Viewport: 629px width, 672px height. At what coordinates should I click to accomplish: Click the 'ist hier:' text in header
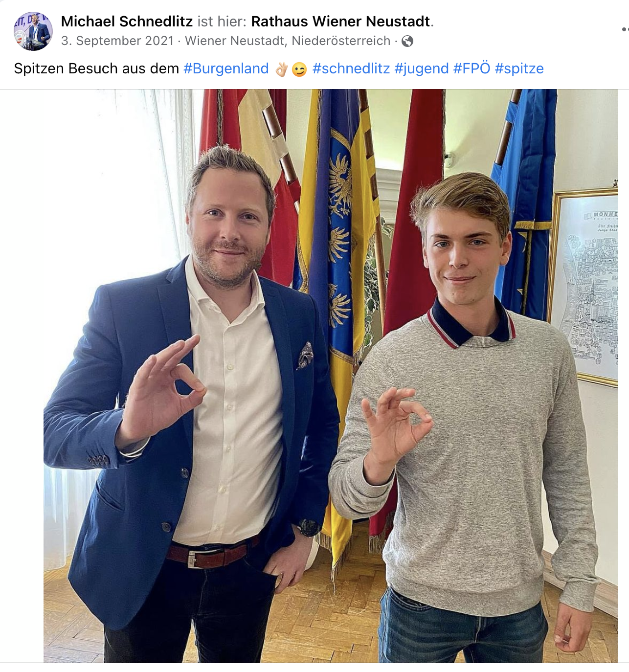click(x=222, y=22)
